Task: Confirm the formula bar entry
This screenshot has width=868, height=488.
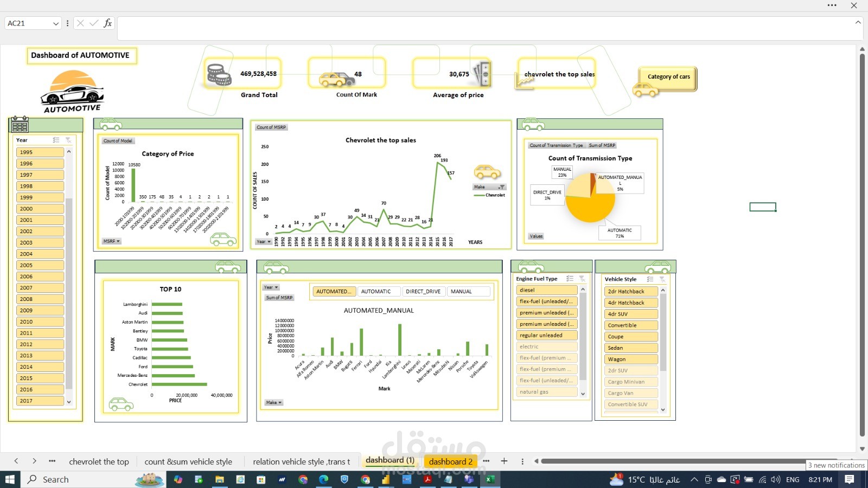Action: [94, 23]
